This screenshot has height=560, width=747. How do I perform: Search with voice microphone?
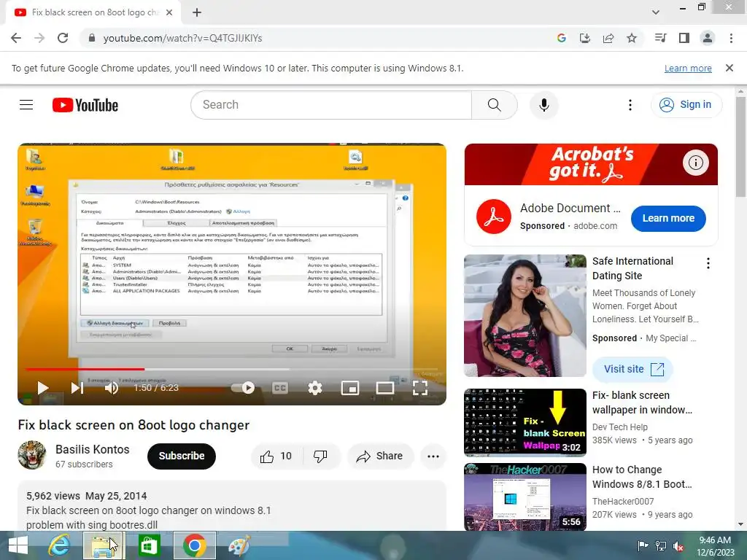click(x=543, y=105)
